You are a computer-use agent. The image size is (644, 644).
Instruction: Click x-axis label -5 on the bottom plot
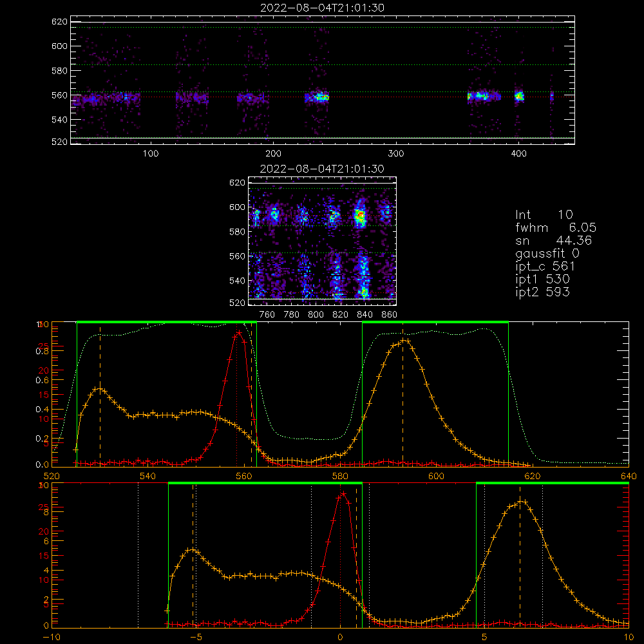tap(196, 637)
